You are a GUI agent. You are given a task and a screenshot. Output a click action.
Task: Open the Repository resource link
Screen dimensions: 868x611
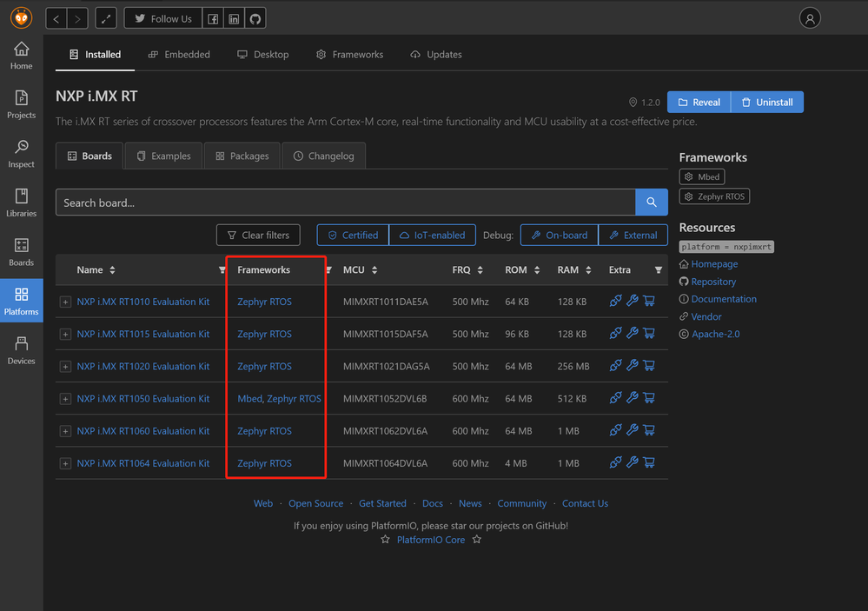point(713,282)
